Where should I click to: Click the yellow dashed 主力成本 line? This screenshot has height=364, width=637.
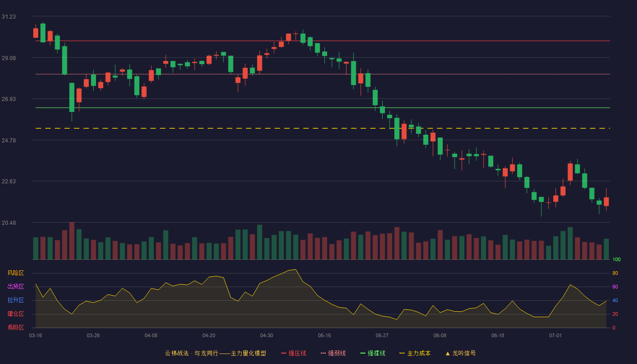pyautogui.click(x=323, y=128)
